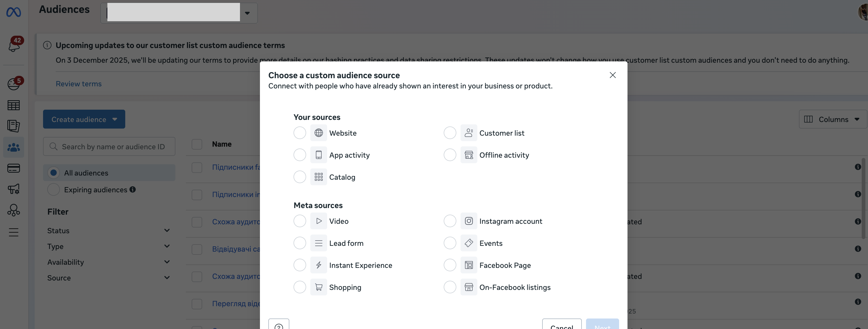The image size is (868, 329).
Task: Click the audience name search field
Action: click(x=113, y=147)
